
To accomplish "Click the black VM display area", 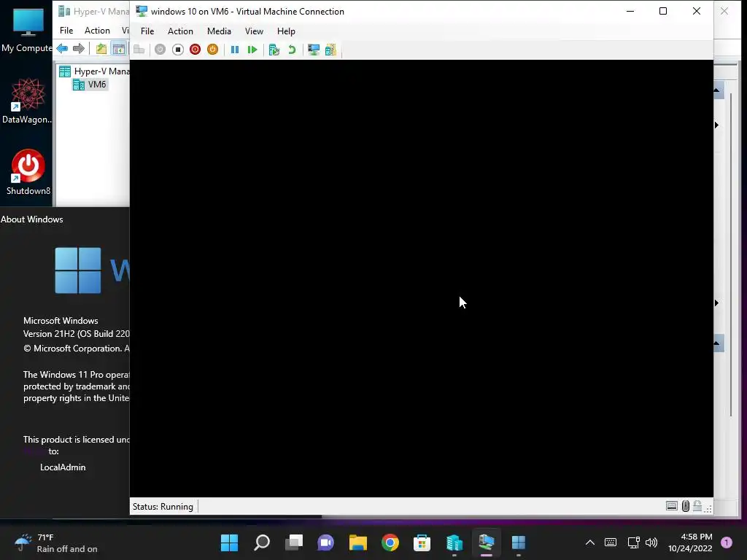I will pyautogui.click(x=421, y=279).
